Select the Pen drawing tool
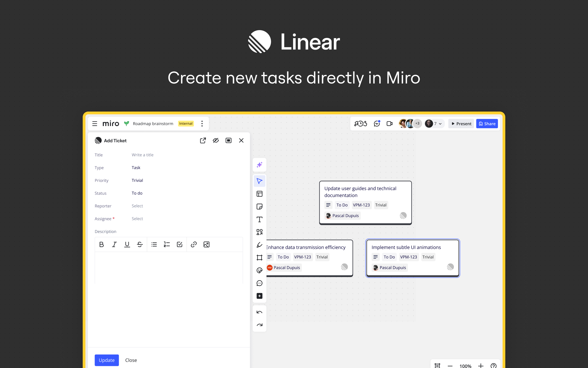 [x=260, y=245]
